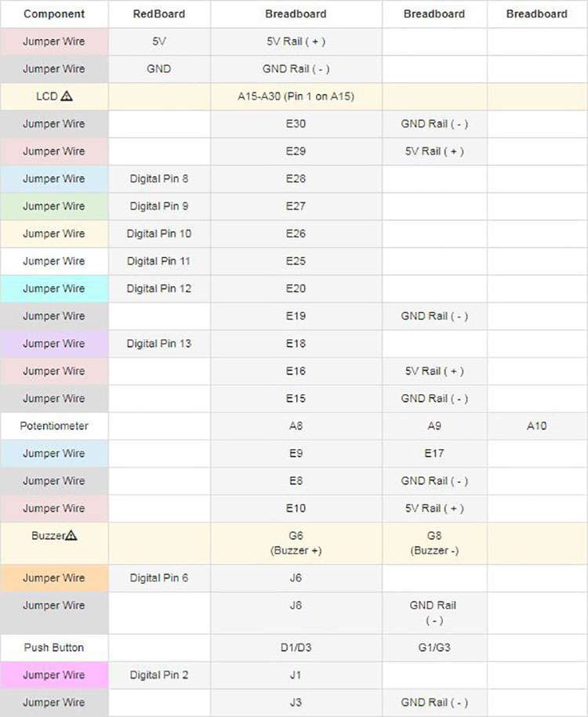Select the RedBoard column header
Viewport: 588px width, 717px height.
(x=159, y=14)
